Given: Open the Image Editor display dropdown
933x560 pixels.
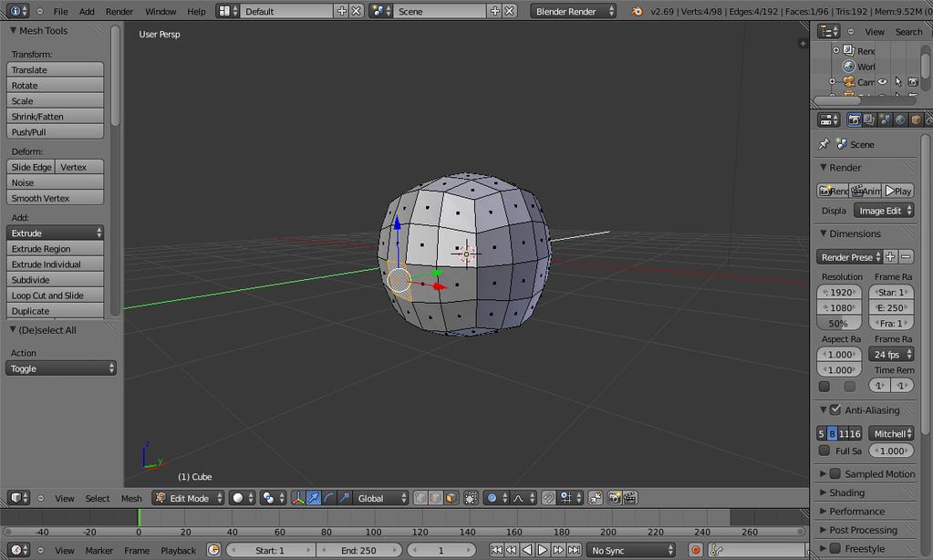Looking at the screenshot, I should (884, 210).
